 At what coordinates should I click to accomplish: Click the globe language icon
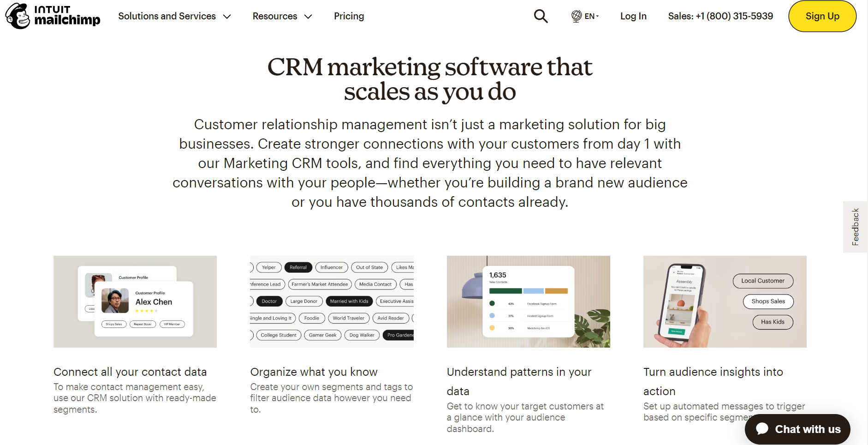coord(576,16)
